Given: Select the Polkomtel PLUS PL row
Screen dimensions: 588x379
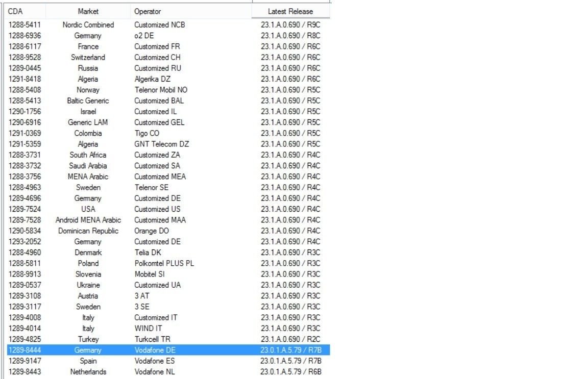Looking at the screenshot, I should [x=168, y=264].
